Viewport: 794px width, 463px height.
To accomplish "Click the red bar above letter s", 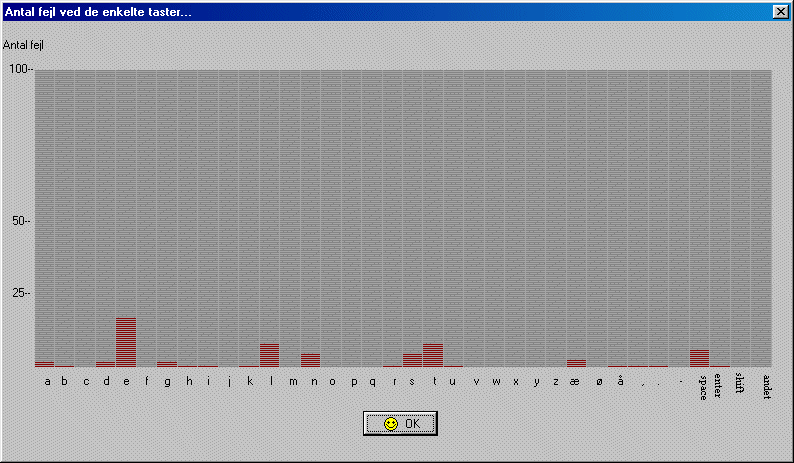I will click(412, 360).
